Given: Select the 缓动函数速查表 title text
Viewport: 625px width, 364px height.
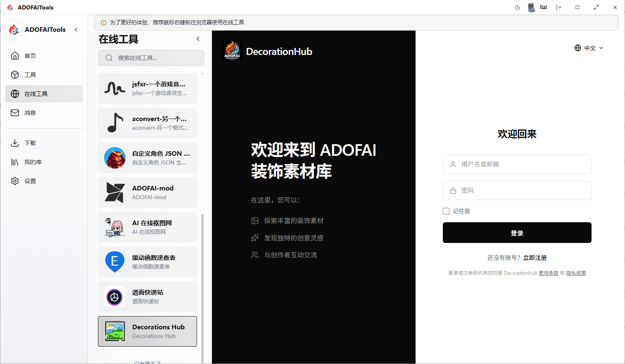Looking at the screenshot, I should [x=154, y=258].
